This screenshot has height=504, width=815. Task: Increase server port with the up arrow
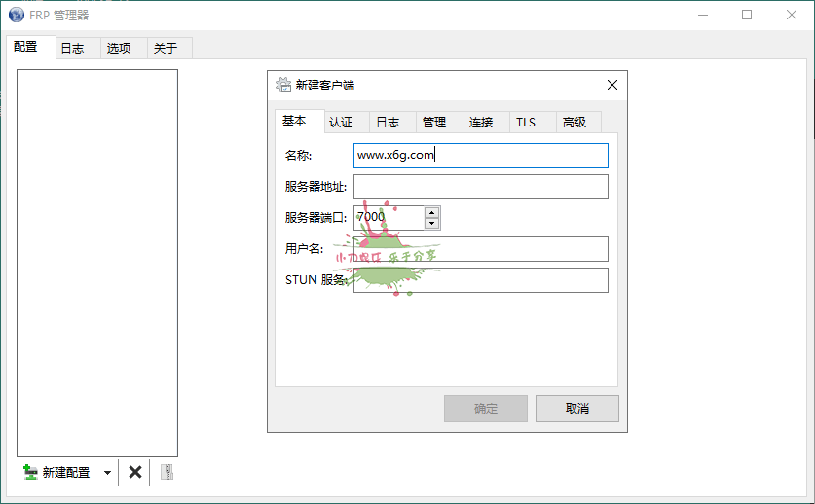tap(432, 212)
